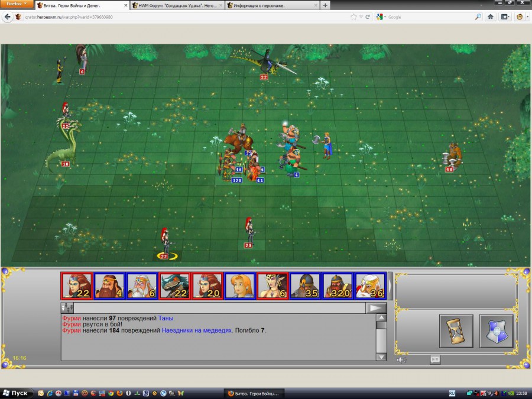Click the fury stack of 20 at bottom

[x=249, y=232]
